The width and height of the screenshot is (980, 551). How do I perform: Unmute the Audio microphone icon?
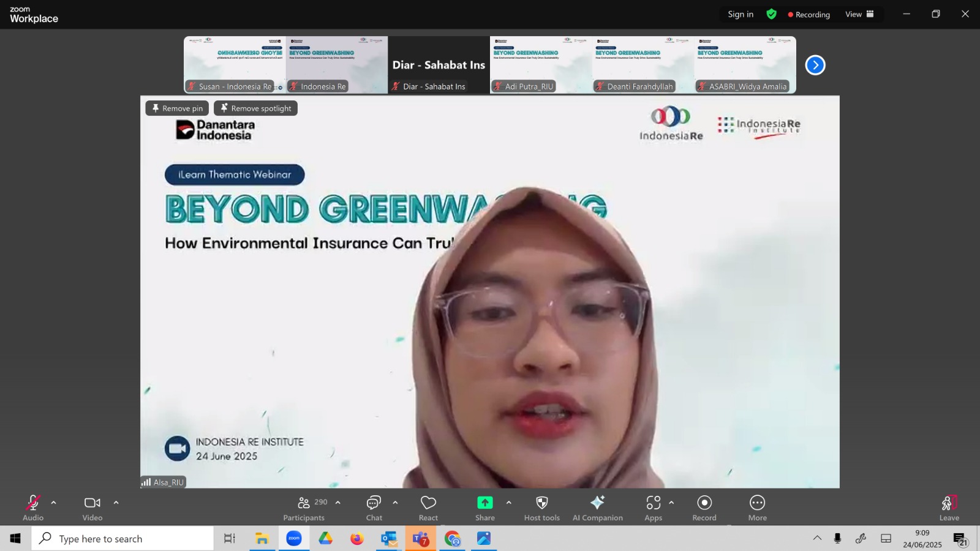(33, 503)
